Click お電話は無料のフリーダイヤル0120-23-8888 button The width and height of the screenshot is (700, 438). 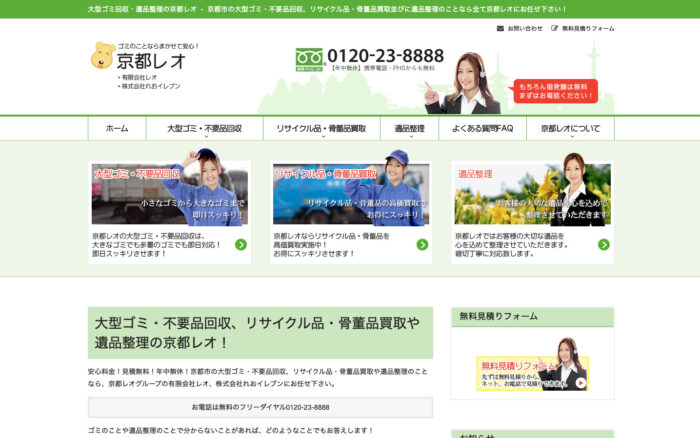click(x=260, y=407)
